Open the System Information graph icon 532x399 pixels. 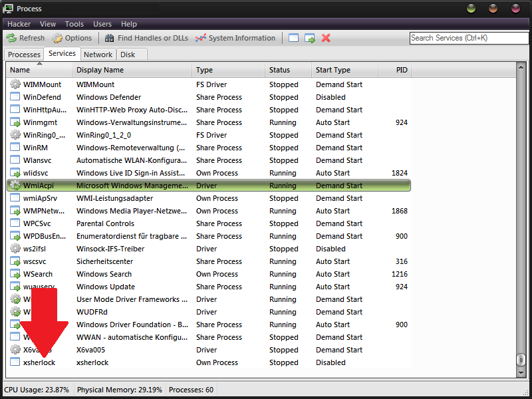(201, 38)
